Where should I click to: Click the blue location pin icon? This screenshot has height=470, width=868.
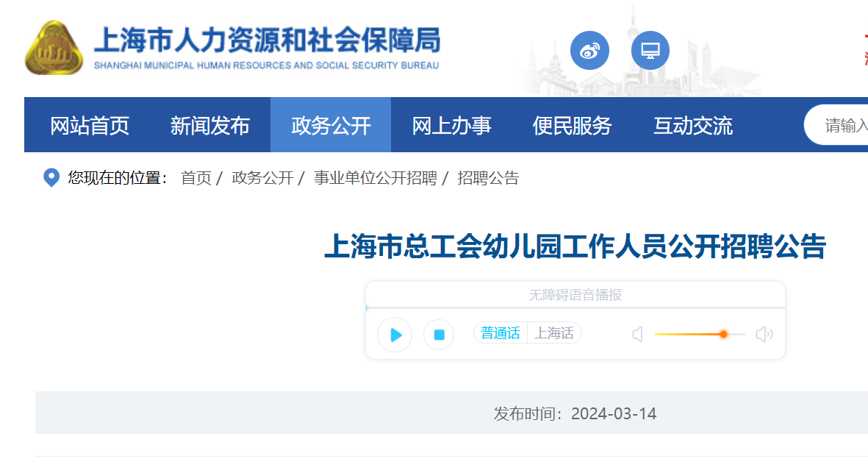click(51, 178)
